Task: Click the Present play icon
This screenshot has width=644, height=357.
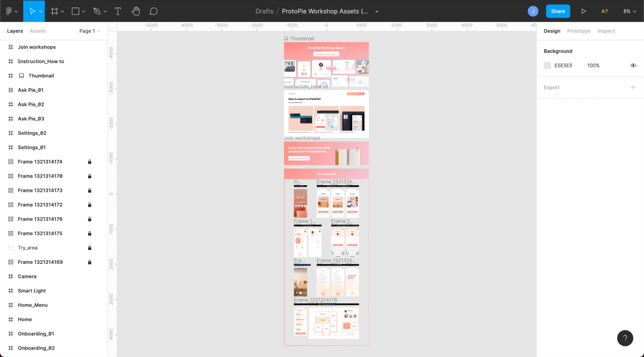Action: [x=583, y=11]
